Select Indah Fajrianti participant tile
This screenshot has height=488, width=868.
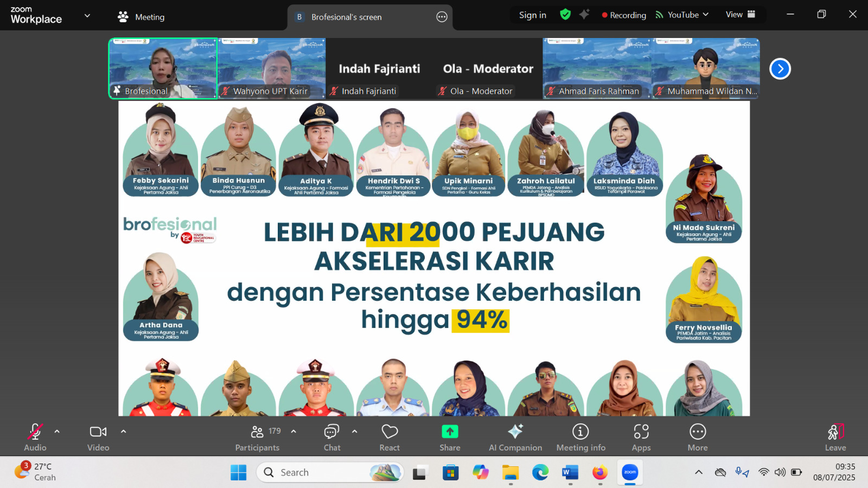[380, 68]
